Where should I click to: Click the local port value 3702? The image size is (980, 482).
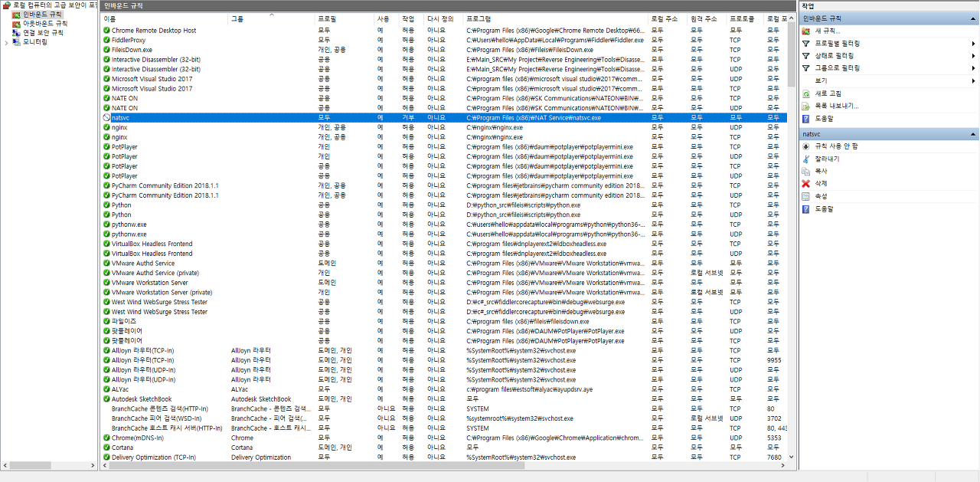click(x=774, y=418)
